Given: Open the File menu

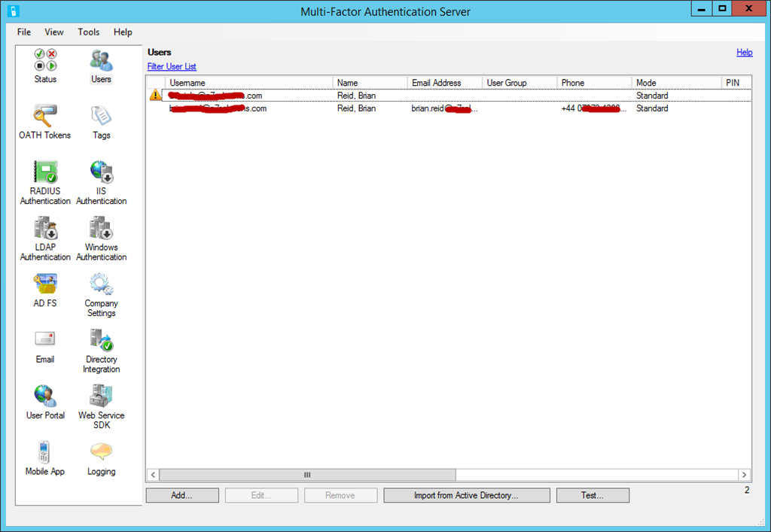Looking at the screenshot, I should [23, 32].
